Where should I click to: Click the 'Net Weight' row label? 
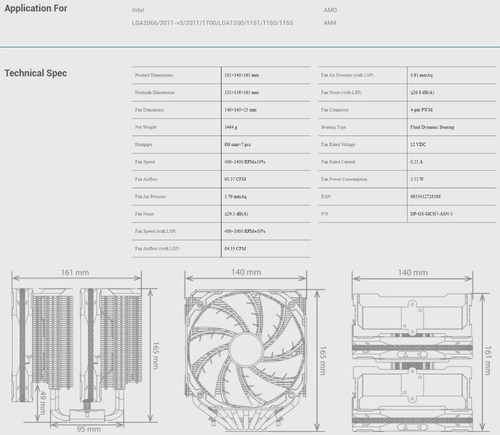click(145, 127)
